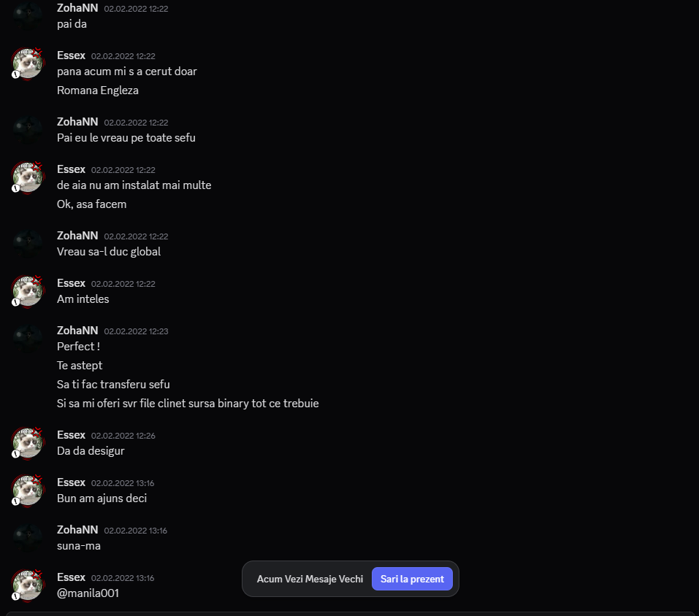The image size is (699, 616).
Task: Open ZohaNN's avatar next to "Pai eu le vreau pe toate sefu"
Action: (28, 130)
